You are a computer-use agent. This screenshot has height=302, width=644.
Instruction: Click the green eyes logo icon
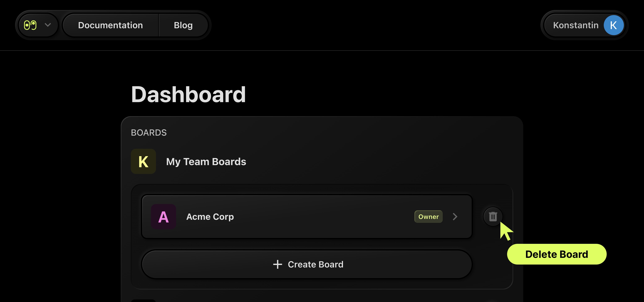click(30, 25)
